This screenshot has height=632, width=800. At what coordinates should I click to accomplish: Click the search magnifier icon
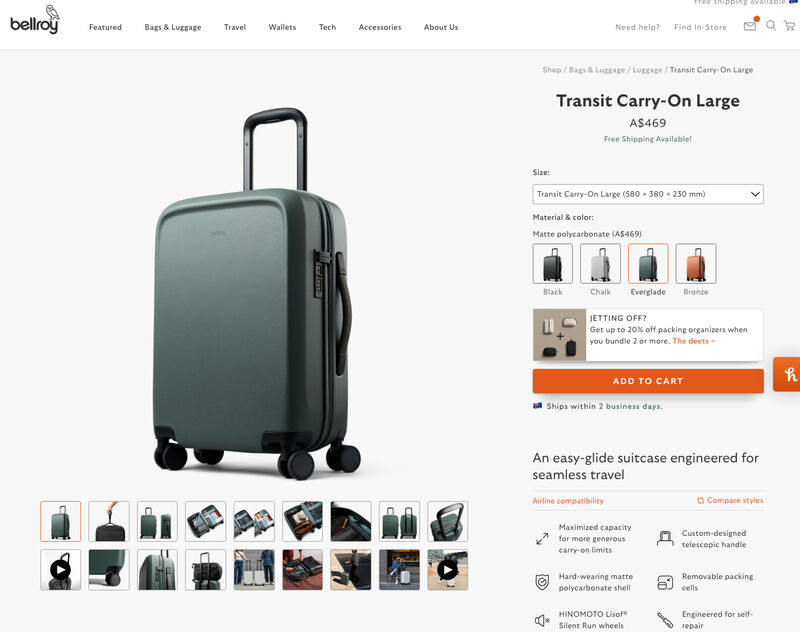[771, 26]
